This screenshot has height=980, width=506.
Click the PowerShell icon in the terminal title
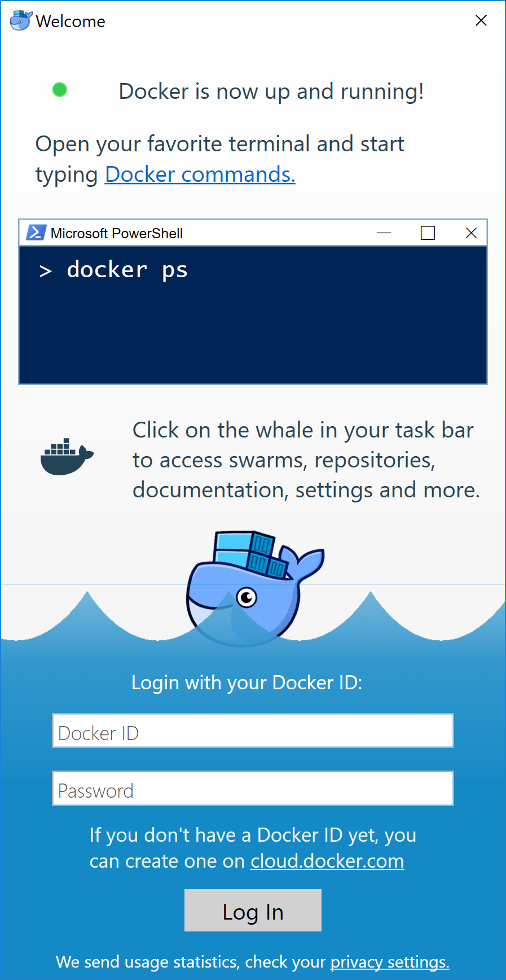pyautogui.click(x=36, y=233)
